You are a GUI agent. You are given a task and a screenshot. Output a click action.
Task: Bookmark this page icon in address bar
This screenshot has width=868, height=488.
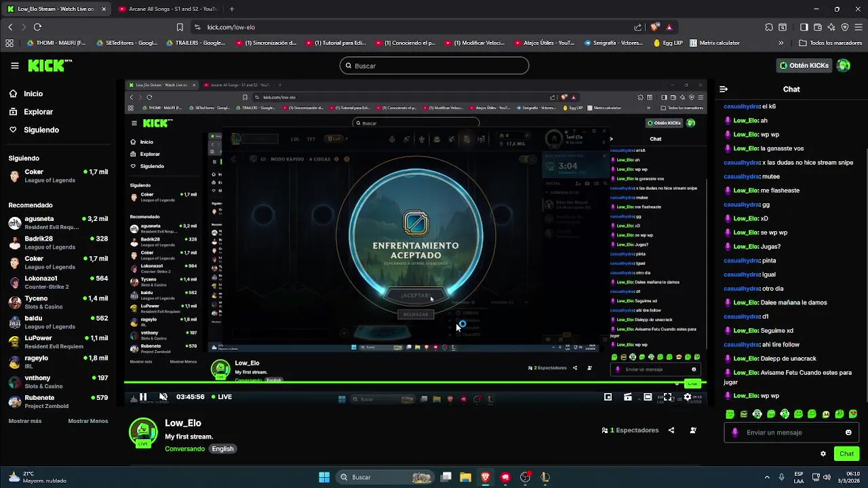(x=180, y=27)
